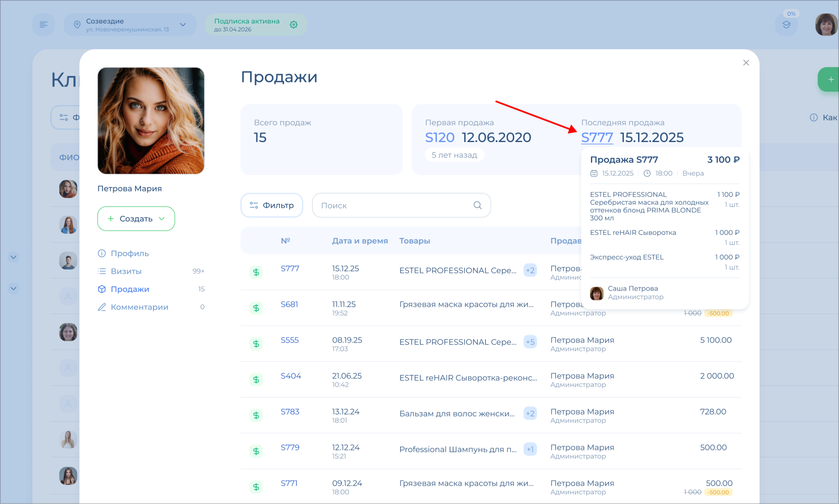Image resolution: width=839 pixels, height=504 pixels.
Task: Click the hamburger menu icon in the header
Action: pos(44,25)
